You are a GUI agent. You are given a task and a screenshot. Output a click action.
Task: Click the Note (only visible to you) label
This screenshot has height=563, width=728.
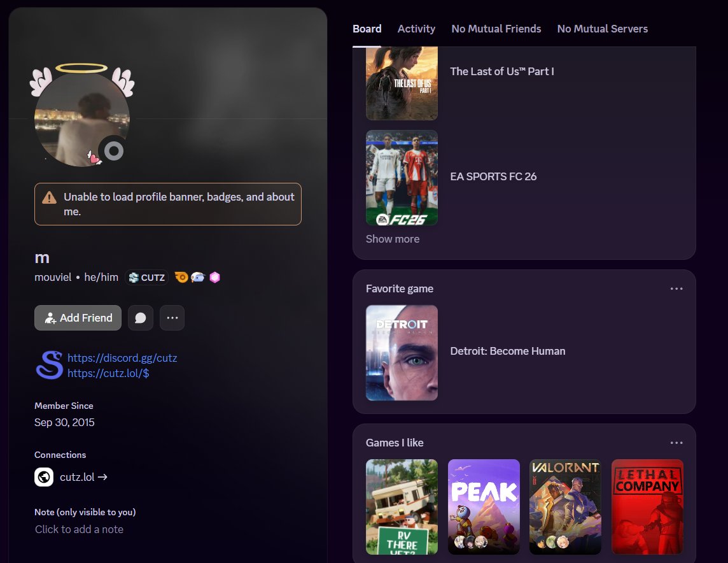85,512
